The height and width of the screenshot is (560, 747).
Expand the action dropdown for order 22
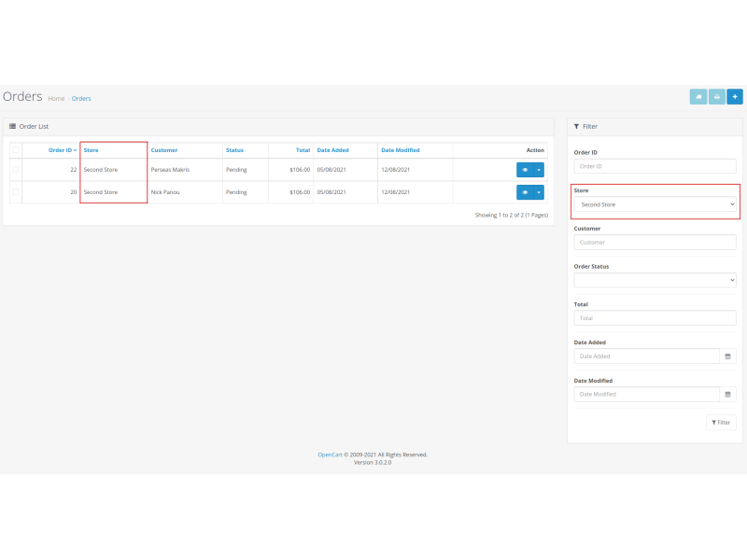(538, 169)
